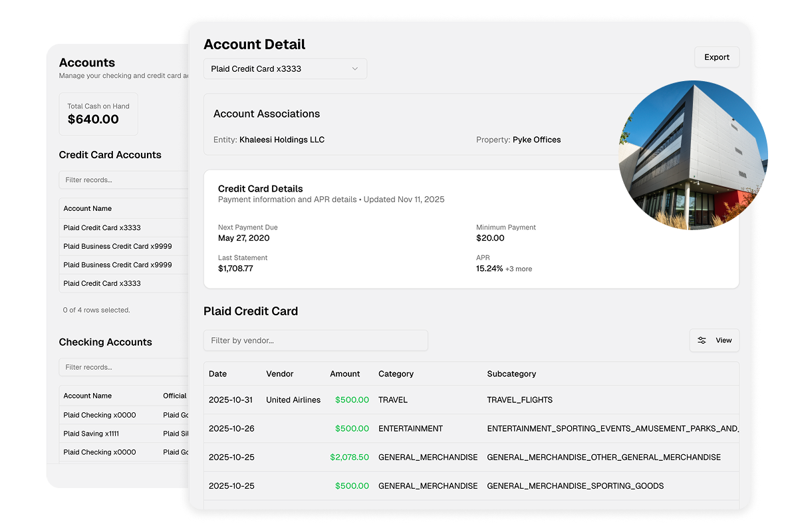This screenshot has height=532, width=798.
Task: Click the TRAVEL category cell
Action: pyautogui.click(x=393, y=400)
